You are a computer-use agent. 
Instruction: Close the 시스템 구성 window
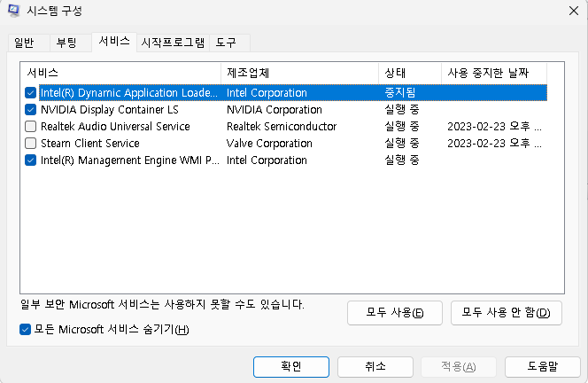click(573, 11)
